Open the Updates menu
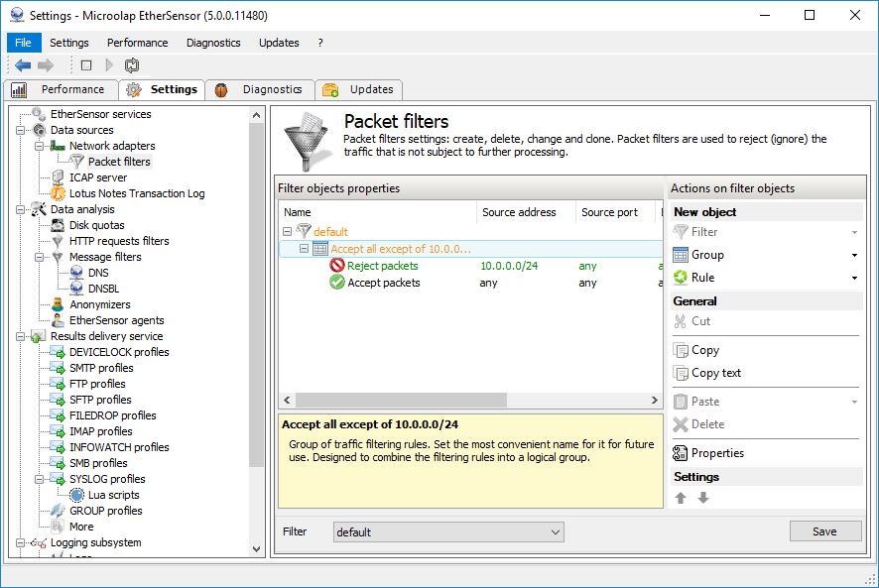This screenshot has height=588, width=879. (x=279, y=43)
